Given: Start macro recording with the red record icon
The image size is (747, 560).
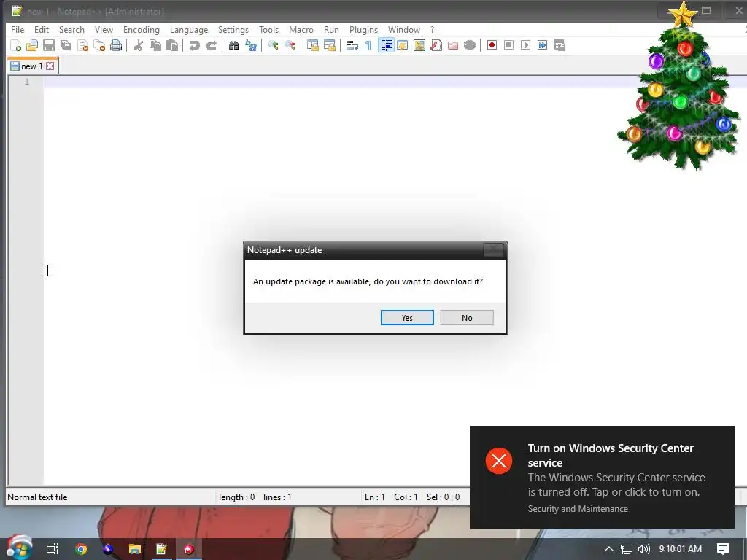Looking at the screenshot, I should pos(492,45).
